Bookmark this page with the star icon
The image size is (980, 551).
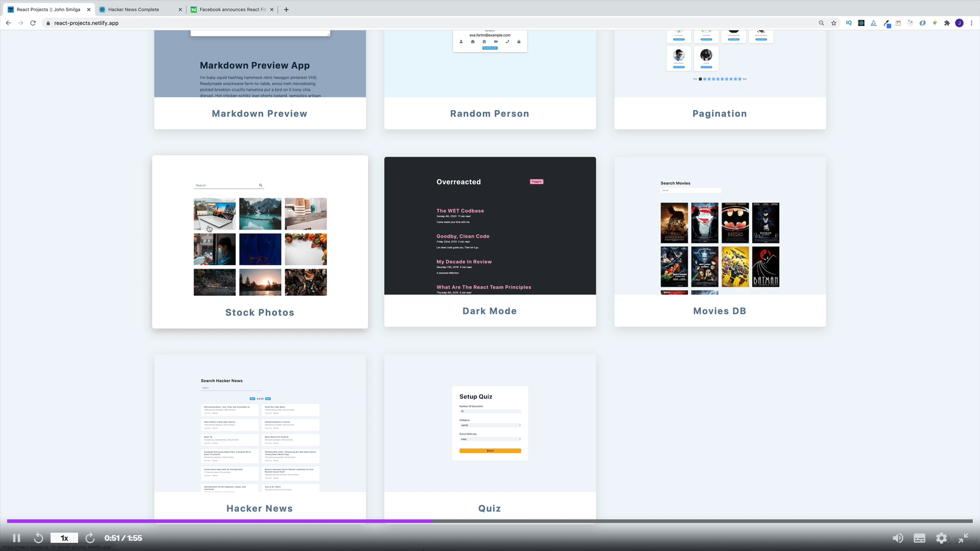pos(834,23)
